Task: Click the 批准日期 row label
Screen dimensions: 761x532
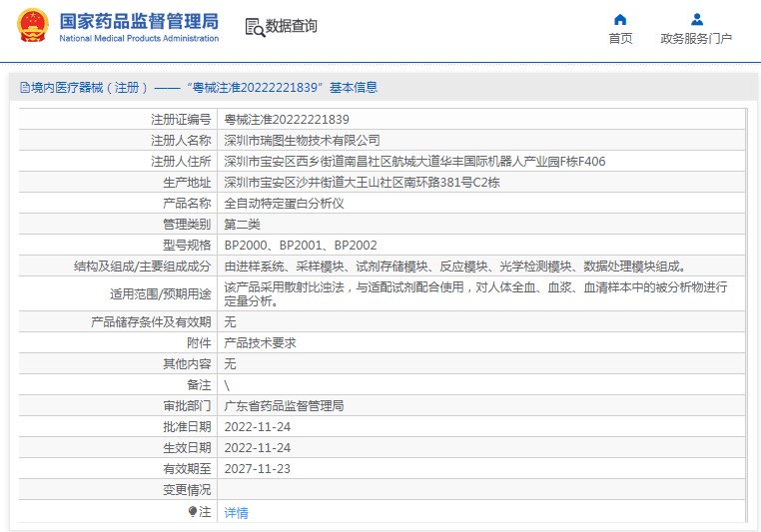Action: click(x=187, y=427)
